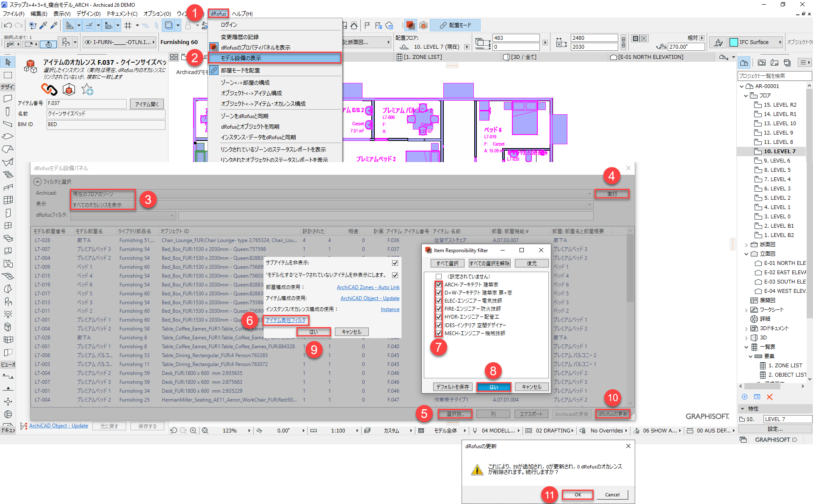Image resolution: width=813 pixels, height=504 pixels.
Task: Select モデル設備の表示 menu entry
Action: (x=241, y=58)
